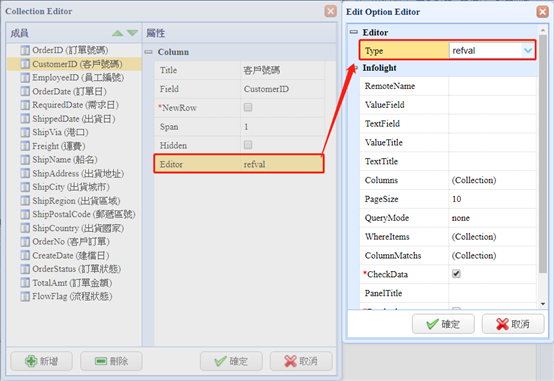Click the OrderNo column icon
The image size is (554, 381).
point(25,242)
